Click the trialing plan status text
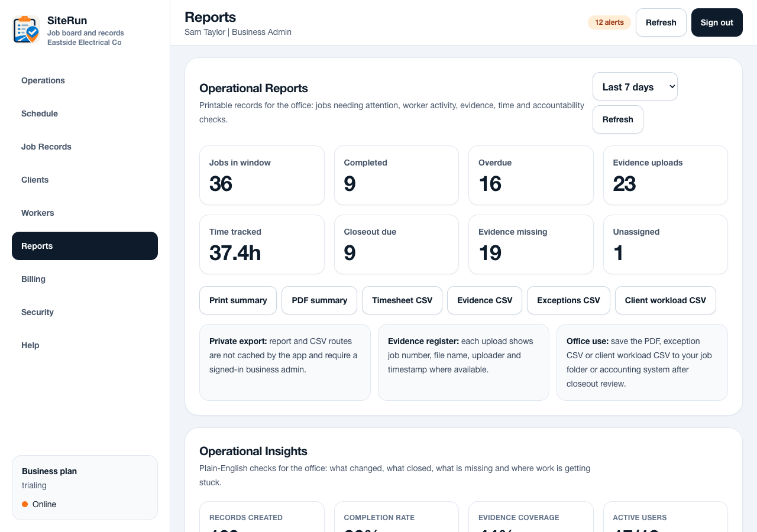 [34, 485]
